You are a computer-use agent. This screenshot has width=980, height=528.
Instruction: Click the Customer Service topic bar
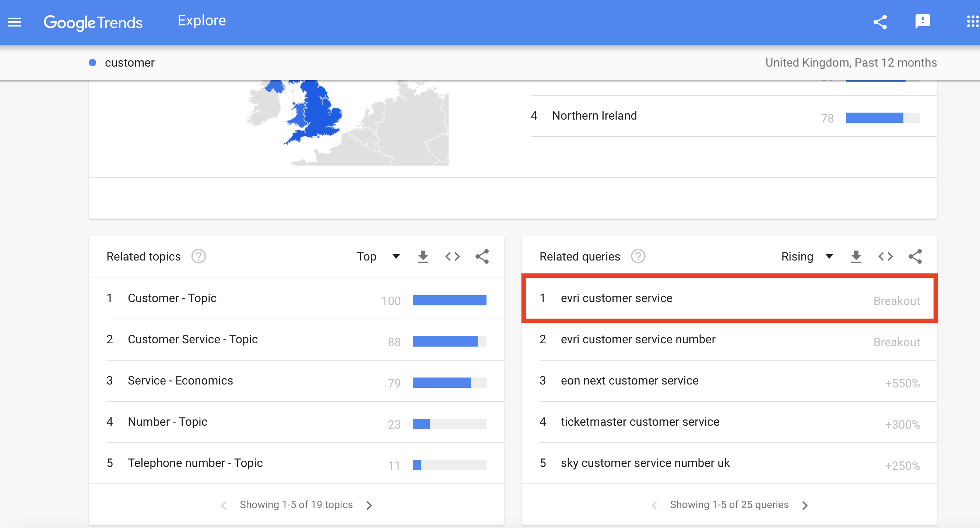point(449,341)
